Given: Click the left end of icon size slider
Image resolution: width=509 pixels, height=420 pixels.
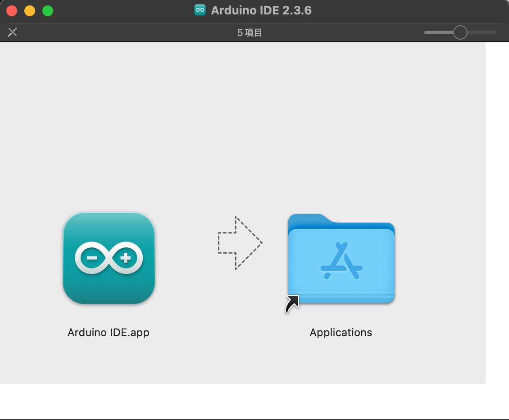Looking at the screenshot, I should click(x=427, y=32).
